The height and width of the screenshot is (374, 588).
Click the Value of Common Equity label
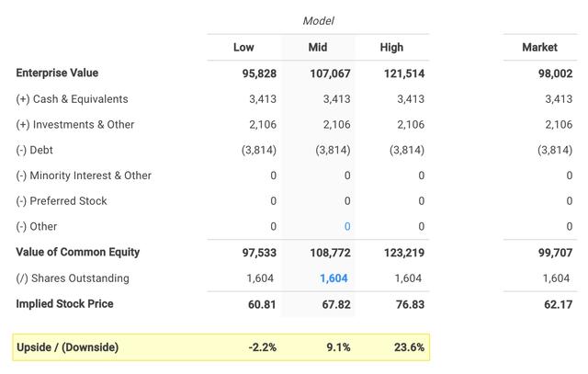coord(78,252)
